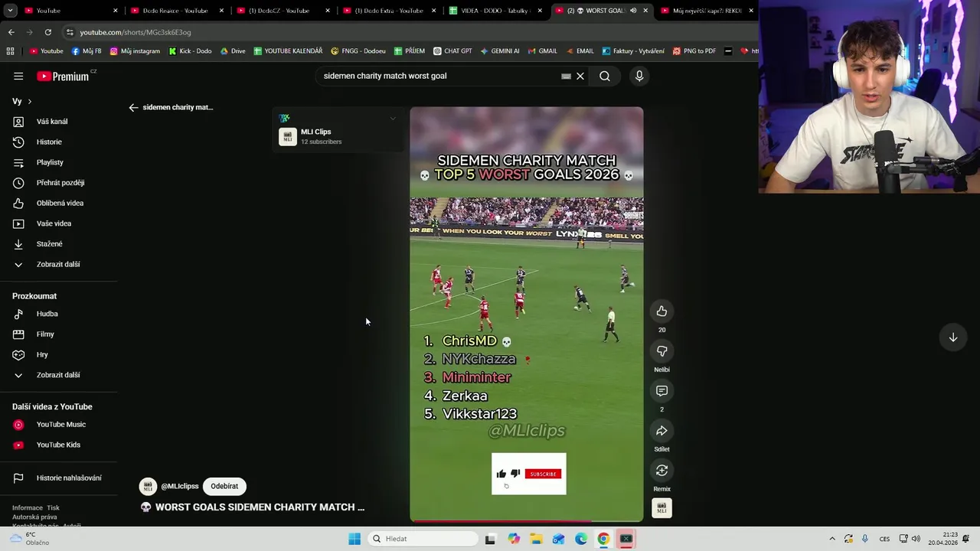Mute the WORST GOALS tab audio

coord(632,11)
